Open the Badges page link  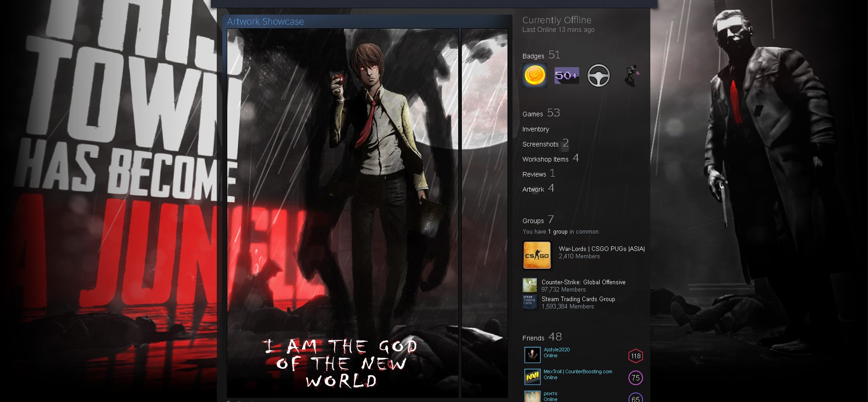[x=533, y=56]
